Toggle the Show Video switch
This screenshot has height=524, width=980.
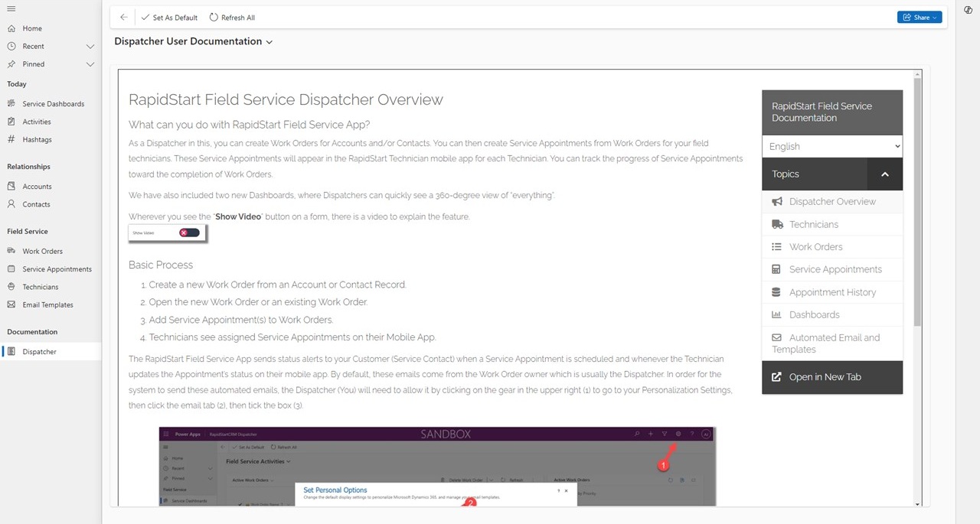(x=189, y=233)
